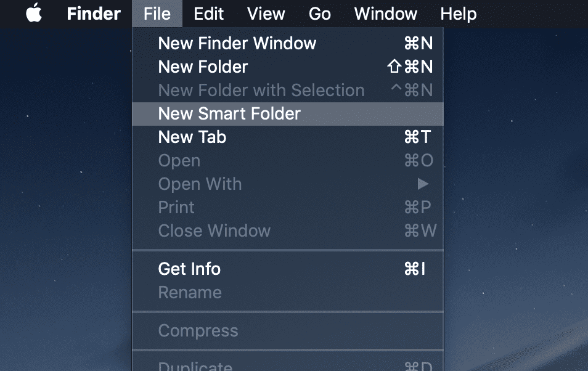The height and width of the screenshot is (371, 588).
Task: Open a New Tab in Finder
Action: (x=192, y=137)
